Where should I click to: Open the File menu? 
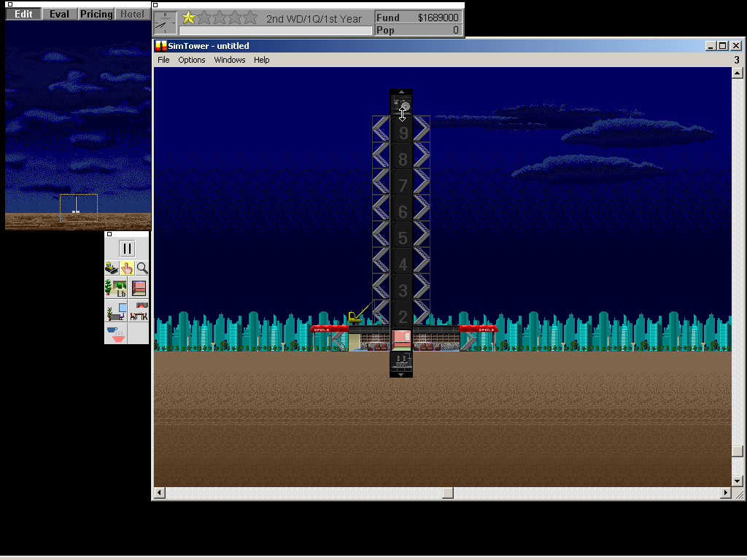163,60
